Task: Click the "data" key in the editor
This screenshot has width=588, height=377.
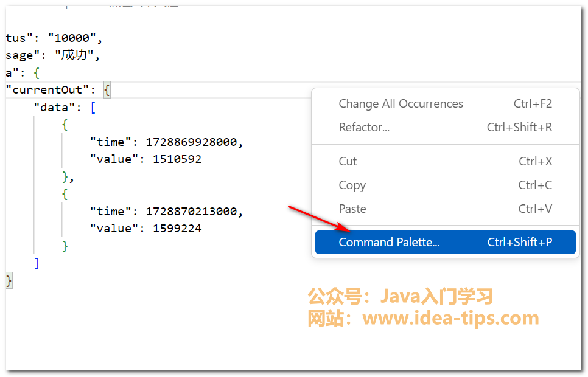Action: click(x=53, y=108)
